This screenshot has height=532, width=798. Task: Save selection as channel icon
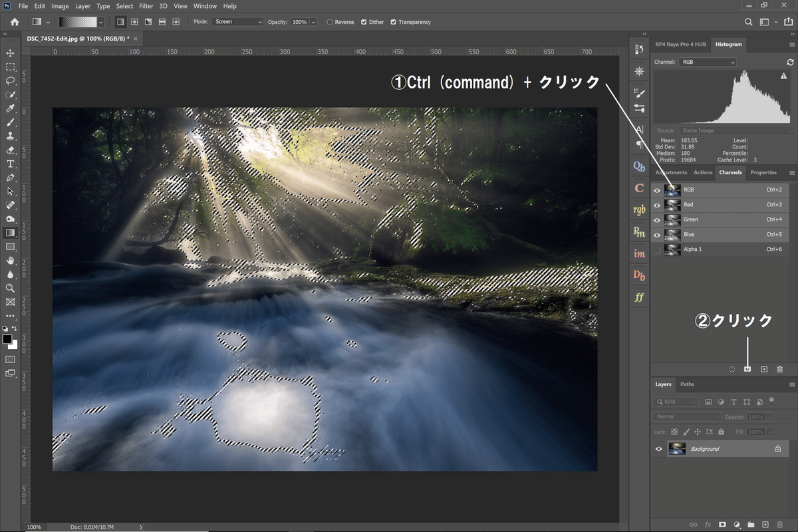(747, 368)
